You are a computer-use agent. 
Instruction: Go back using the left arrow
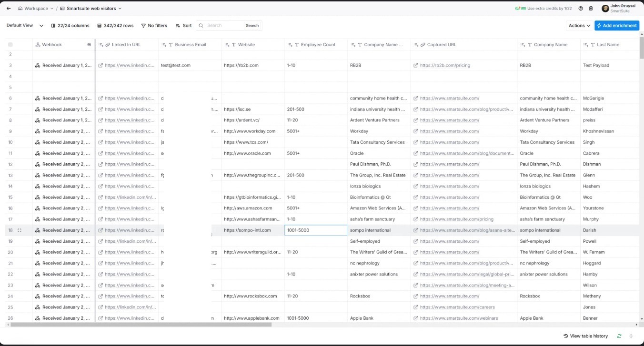pos(9,9)
